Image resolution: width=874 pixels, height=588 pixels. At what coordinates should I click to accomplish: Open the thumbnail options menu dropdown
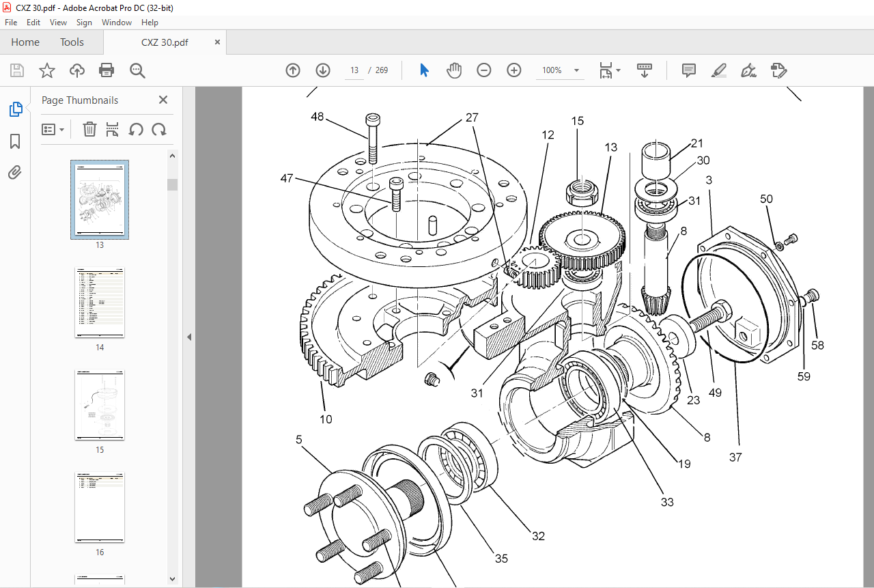pyautogui.click(x=53, y=129)
